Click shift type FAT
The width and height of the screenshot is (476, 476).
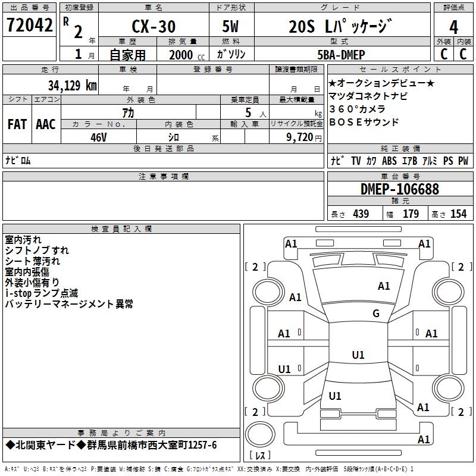(x=17, y=124)
